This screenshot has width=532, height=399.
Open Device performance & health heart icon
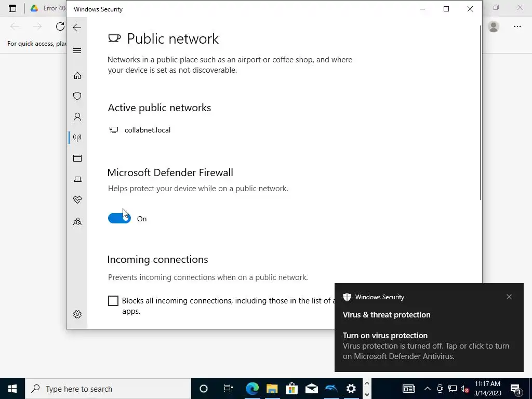[x=77, y=200]
